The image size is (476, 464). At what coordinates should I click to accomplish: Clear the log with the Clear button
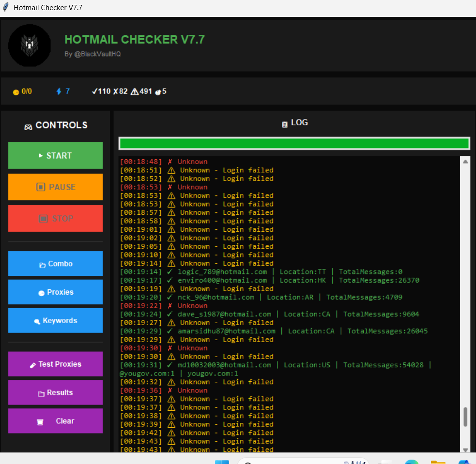pyautogui.click(x=55, y=421)
